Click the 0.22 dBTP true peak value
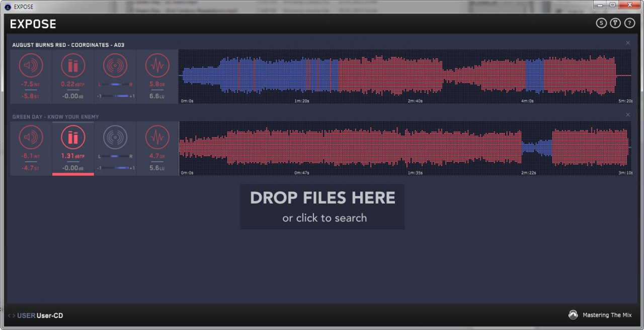644x330 pixels. (73, 84)
